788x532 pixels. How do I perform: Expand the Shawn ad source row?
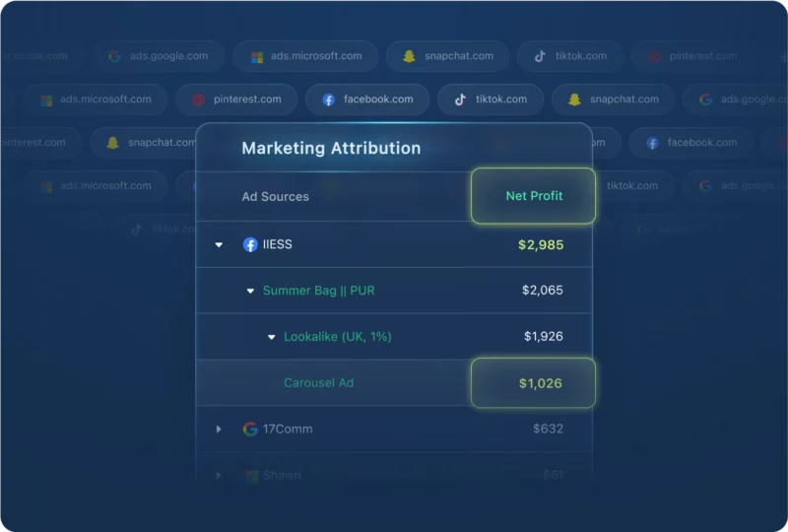click(219, 476)
